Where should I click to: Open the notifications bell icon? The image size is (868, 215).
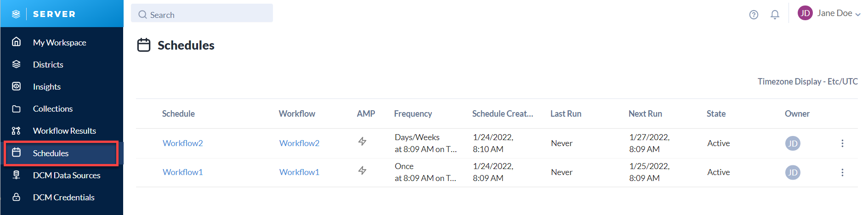point(775,15)
